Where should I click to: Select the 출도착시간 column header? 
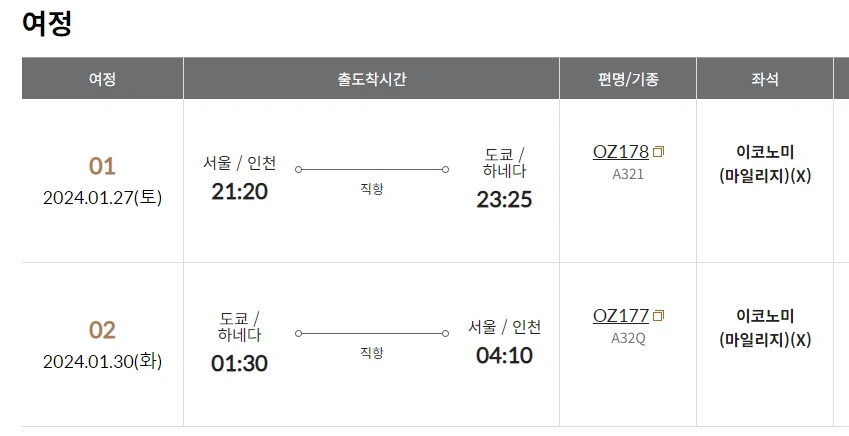pos(371,79)
